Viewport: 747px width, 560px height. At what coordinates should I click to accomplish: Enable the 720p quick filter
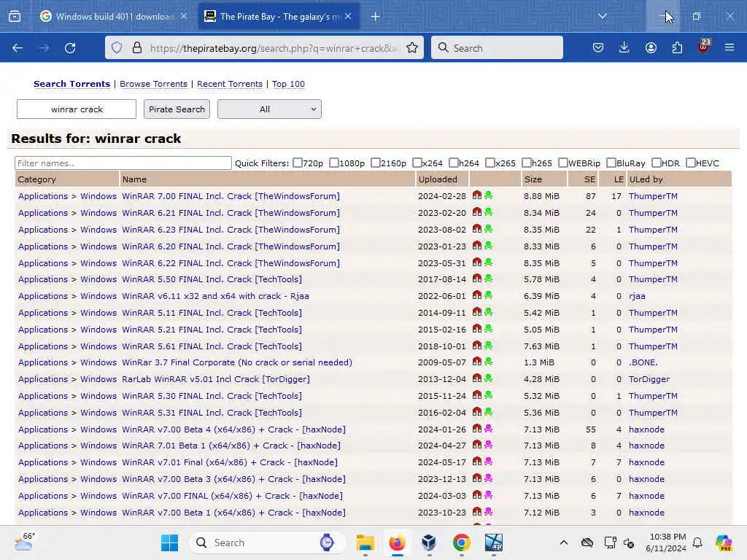[298, 163]
